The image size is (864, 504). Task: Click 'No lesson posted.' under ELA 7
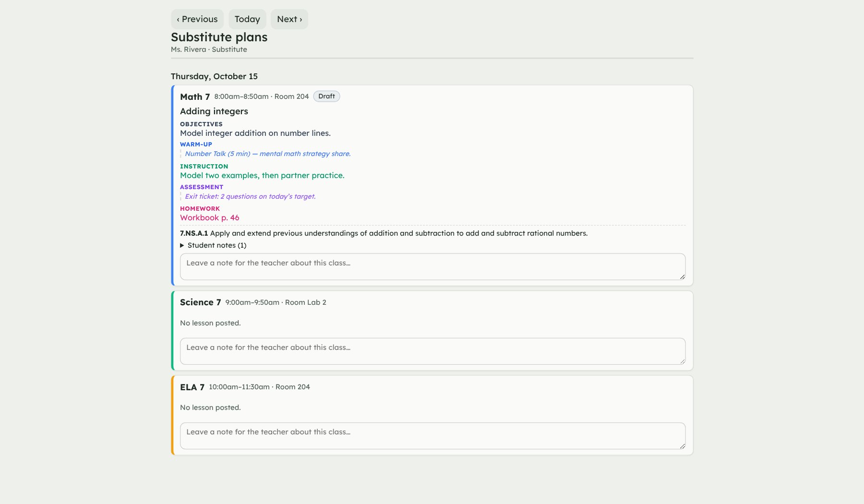pos(210,408)
